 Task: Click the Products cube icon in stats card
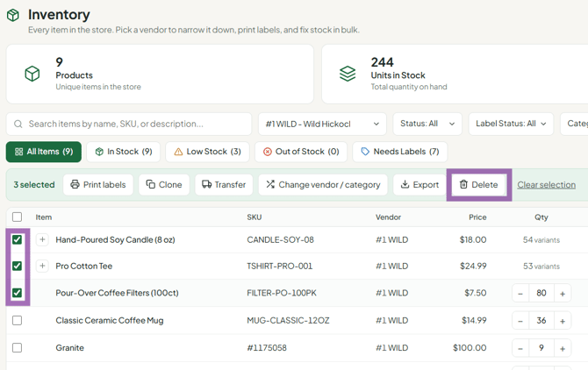point(32,74)
